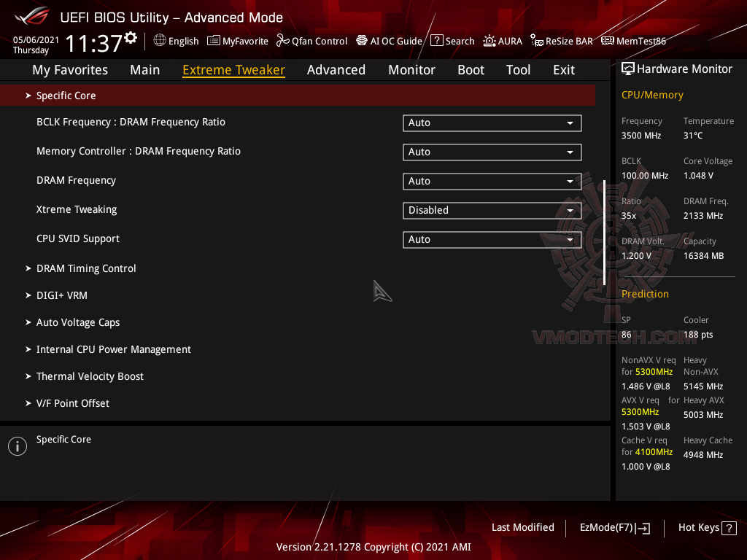Screen dimensions: 747x560
Task: Open the AURA lighting icon
Action: click(489, 41)
